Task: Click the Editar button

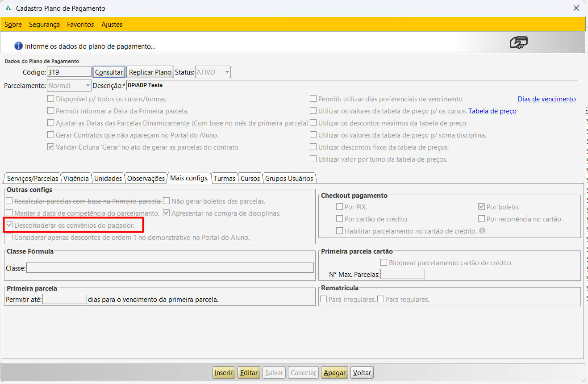Action: pyautogui.click(x=249, y=372)
